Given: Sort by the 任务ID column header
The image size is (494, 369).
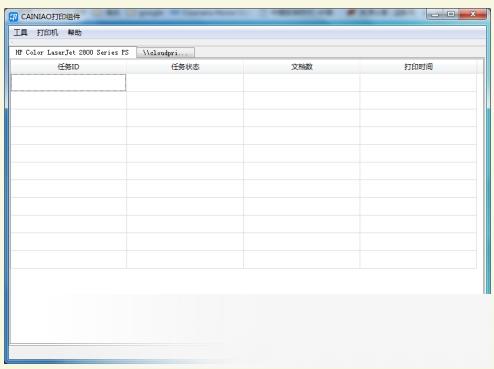Looking at the screenshot, I should (69, 67).
